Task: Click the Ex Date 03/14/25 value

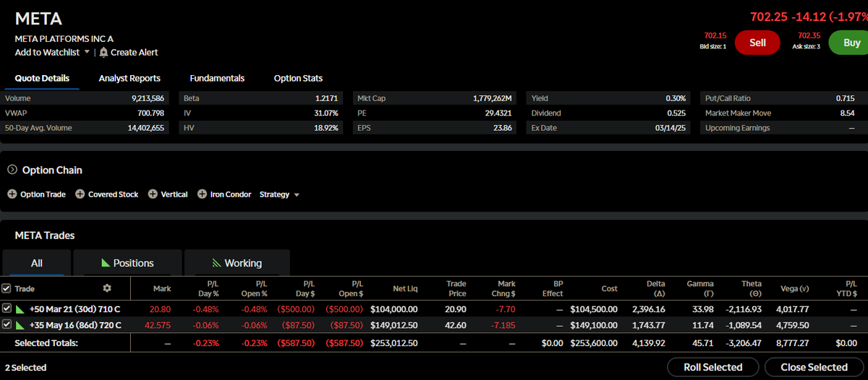Action: pos(671,128)
